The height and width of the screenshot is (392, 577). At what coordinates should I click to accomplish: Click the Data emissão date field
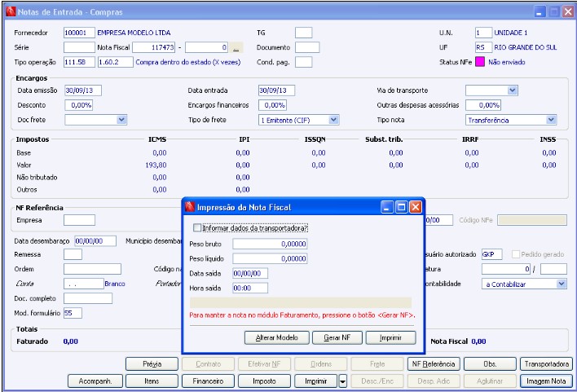(x=83, y=90)
